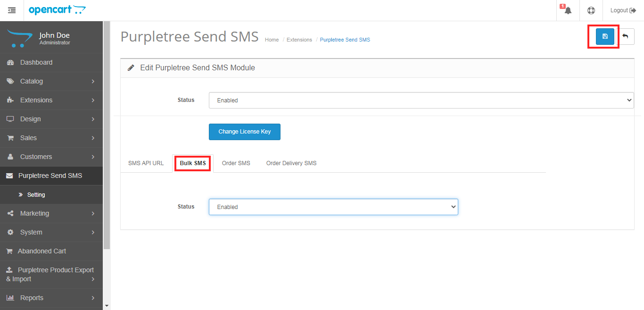Image resolution: width=644 pixels, height=310 pixels.
Task: Click the Administrator role text
Action: click(55, 43)
